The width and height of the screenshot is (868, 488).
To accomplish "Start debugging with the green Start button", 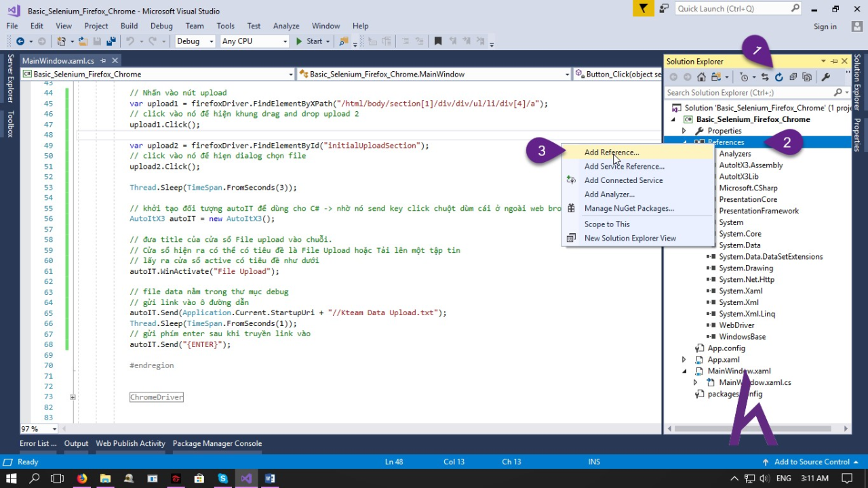I will pos(309,41).
